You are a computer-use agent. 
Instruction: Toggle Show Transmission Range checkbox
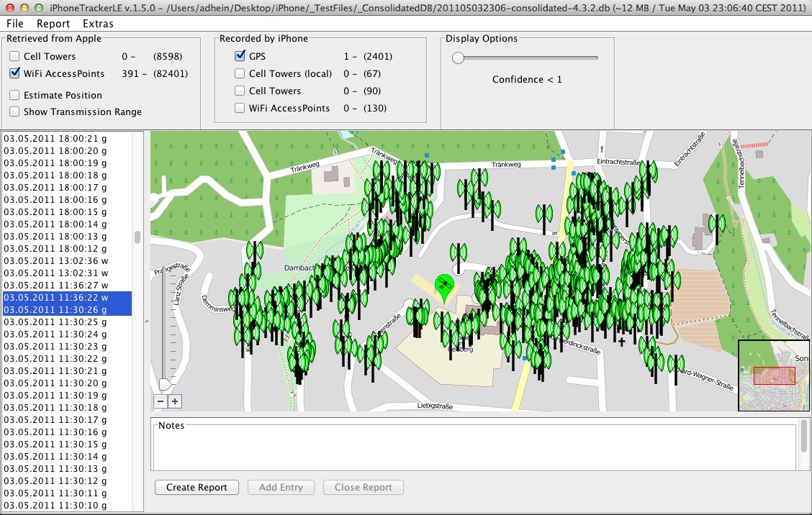14,111
